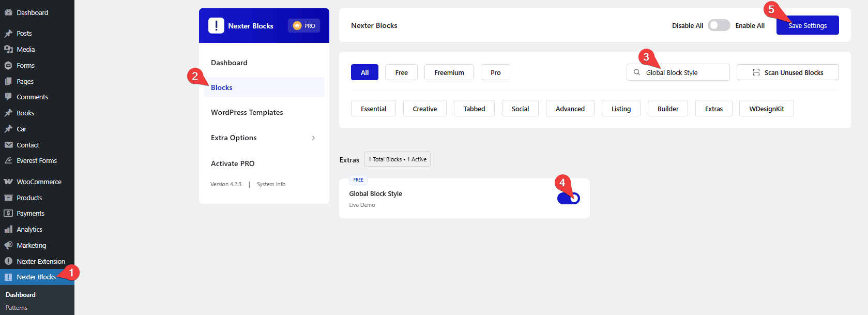Click the WooCommerce icon in sidebar
Screen dimensions: 868x315
click(x=8, y=182)
